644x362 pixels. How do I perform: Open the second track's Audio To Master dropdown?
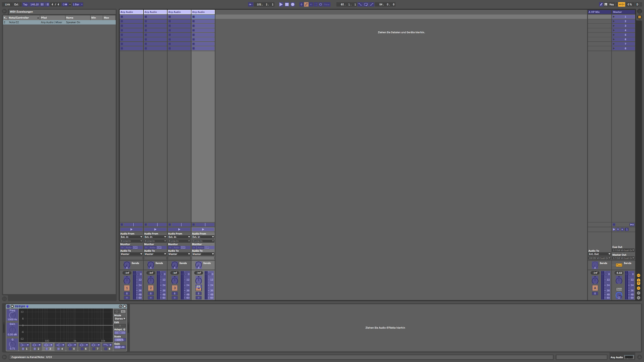tap(155, 254)
